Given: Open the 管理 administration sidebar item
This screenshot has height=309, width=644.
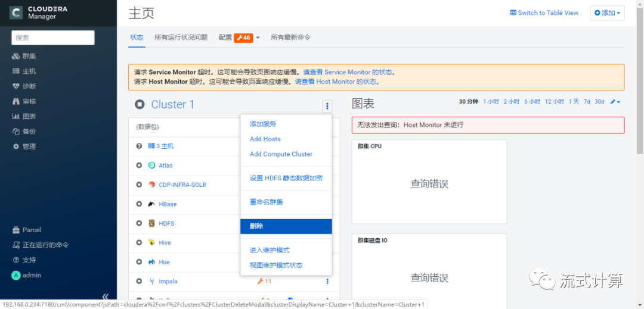Looking at the screenshot, I should [24, 146].
